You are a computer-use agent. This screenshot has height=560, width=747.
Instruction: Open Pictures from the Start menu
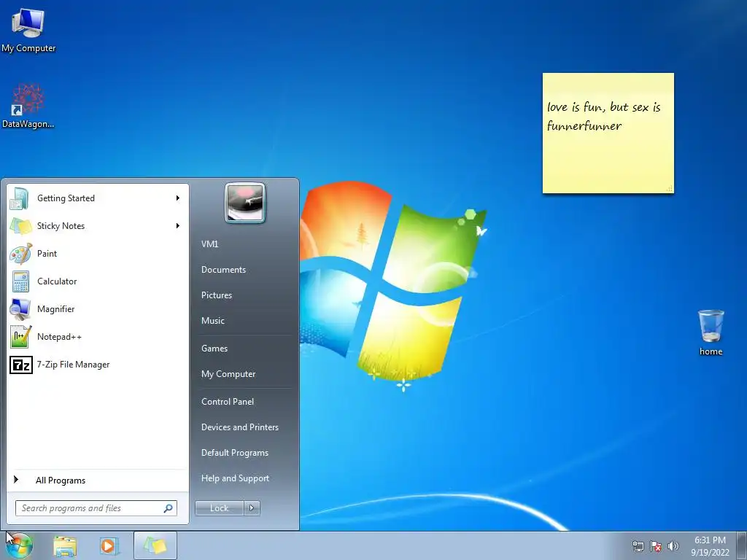coord(217,295)
